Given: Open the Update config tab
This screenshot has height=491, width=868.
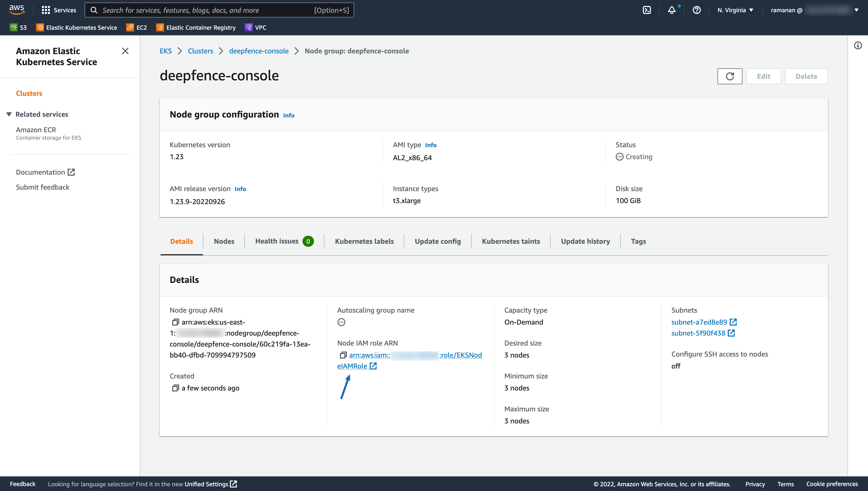Looking at the screenshot, I should click(x=438, y=242).
